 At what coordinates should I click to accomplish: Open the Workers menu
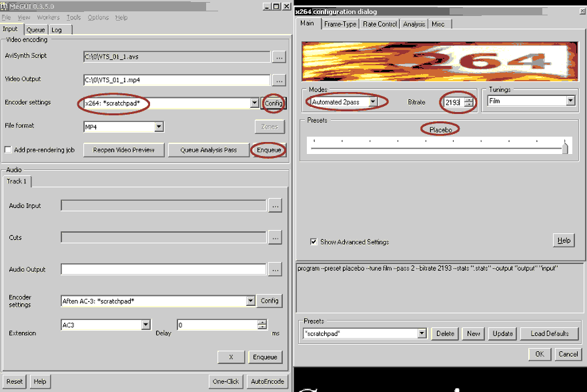click(48, 17)
